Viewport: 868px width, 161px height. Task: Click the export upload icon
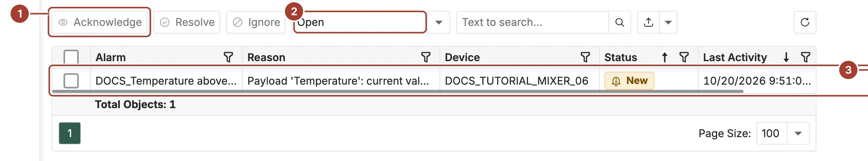tap(648, 22)
